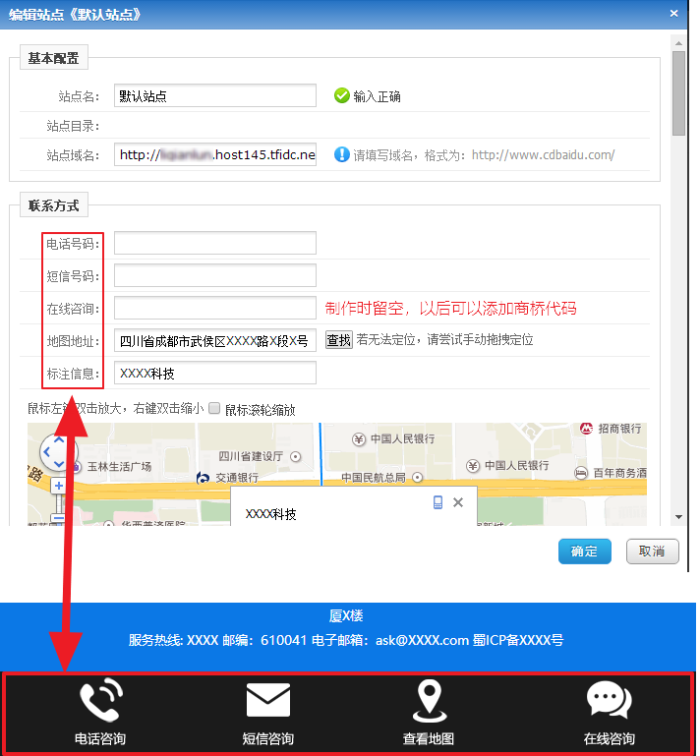
Task: Focus the 站点名 input field
Action: click(x=215, y=95)
